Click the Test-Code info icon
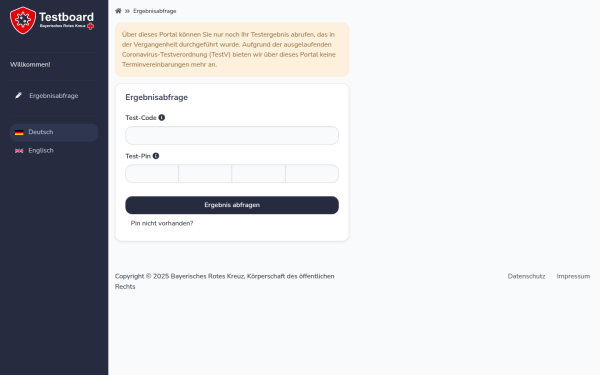Viewport: 600px width, 375px height. pyautogui.click(x=162, y=117)
